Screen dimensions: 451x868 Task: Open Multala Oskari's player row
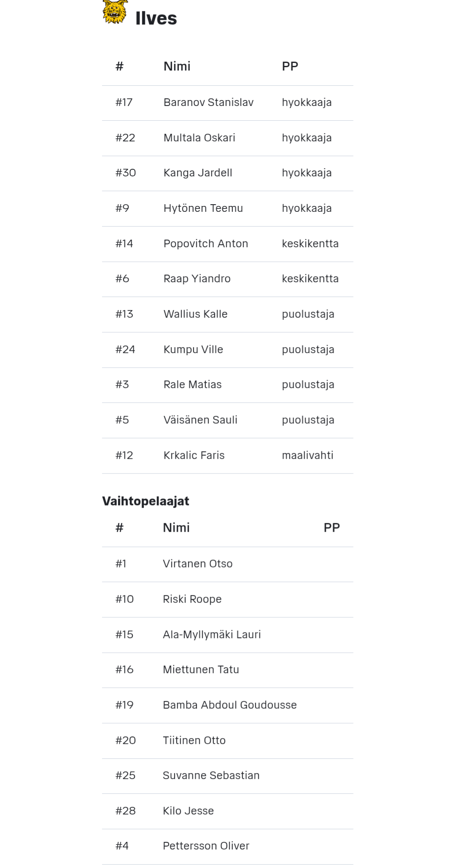tap(227, 138)
